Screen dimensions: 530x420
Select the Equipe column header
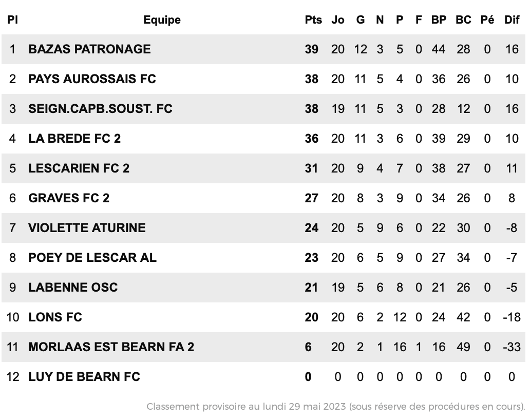pyautogui.click(x=162, y=20)
